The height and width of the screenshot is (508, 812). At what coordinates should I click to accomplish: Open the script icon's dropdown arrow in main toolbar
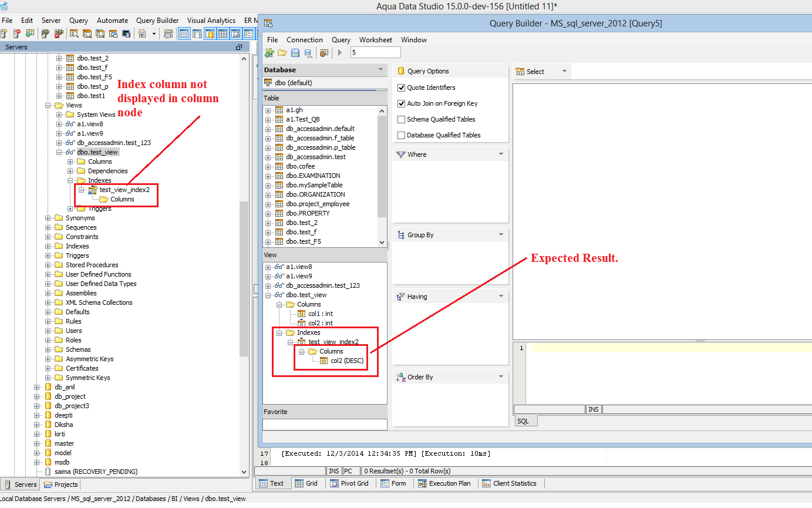tap(154, 34)
